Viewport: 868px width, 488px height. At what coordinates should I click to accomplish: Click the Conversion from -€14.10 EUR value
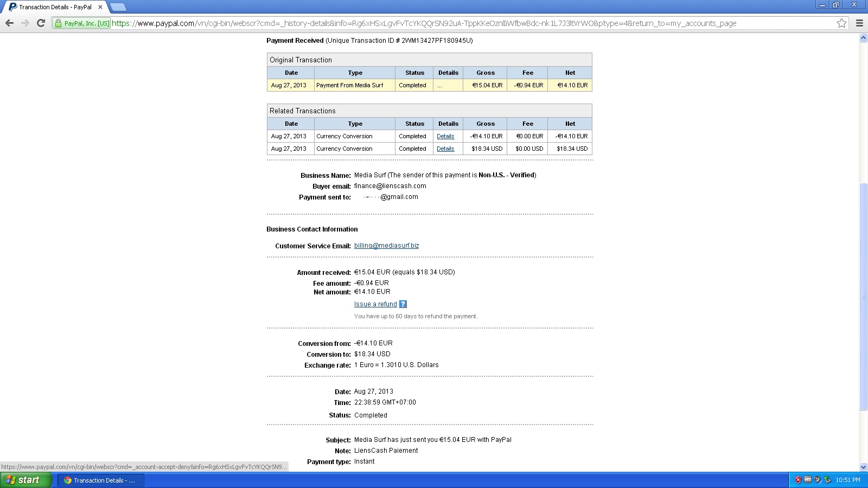point(373,343)
